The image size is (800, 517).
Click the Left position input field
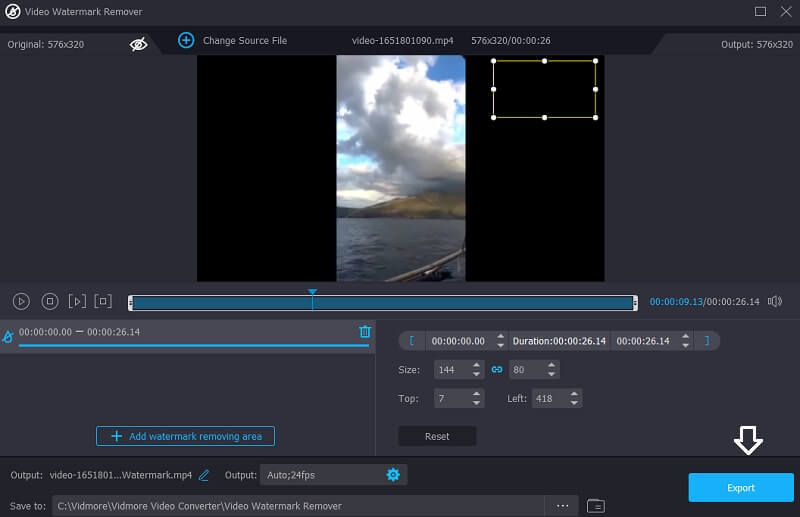tap(548, 398)
